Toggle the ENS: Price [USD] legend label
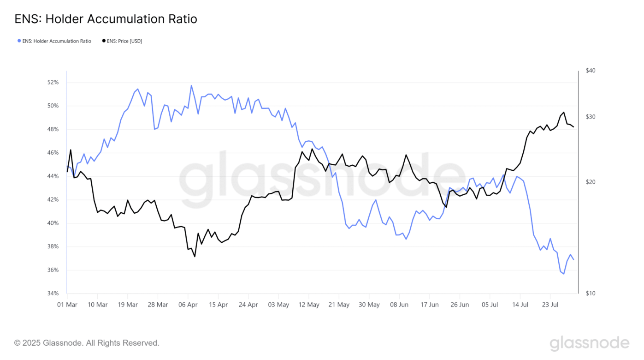The width and height of the screenshot is (644, 360). coord(124,41)
